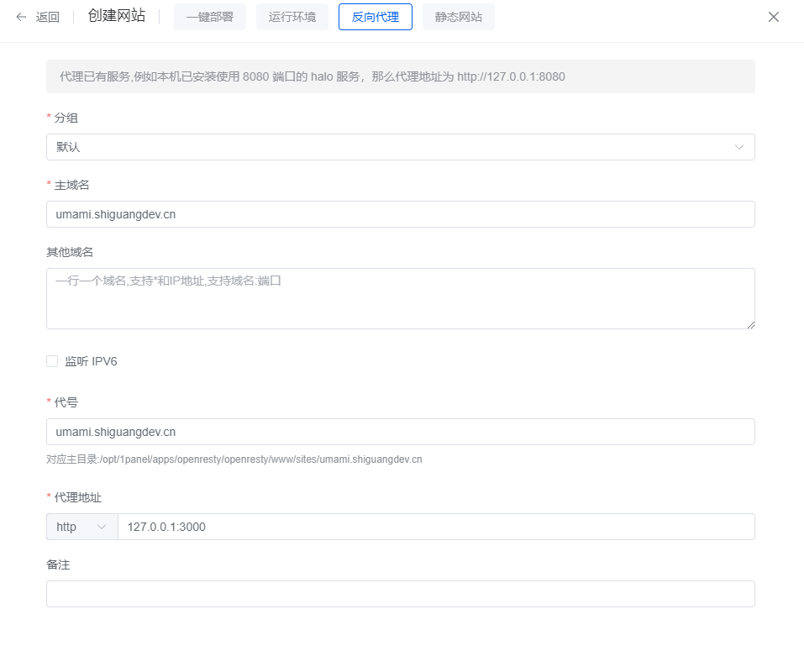Open the http protocol dropdown

tap(82, 527)
